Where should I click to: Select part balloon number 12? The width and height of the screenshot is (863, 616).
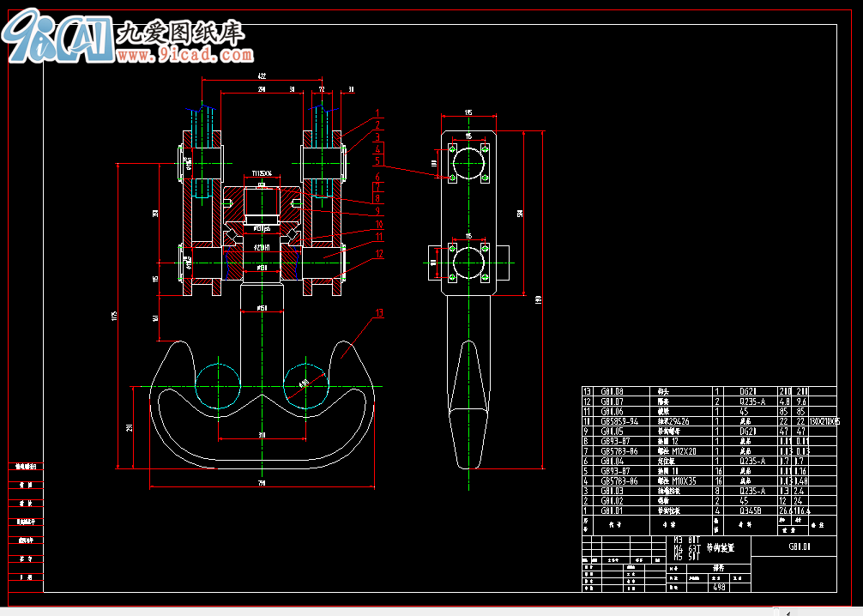coord(377,253)
